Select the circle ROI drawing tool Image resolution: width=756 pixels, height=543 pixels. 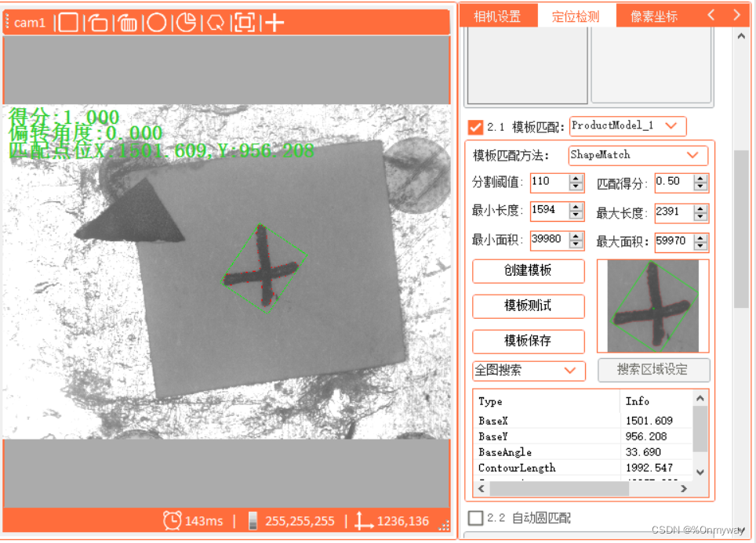(x=156, y=23)
